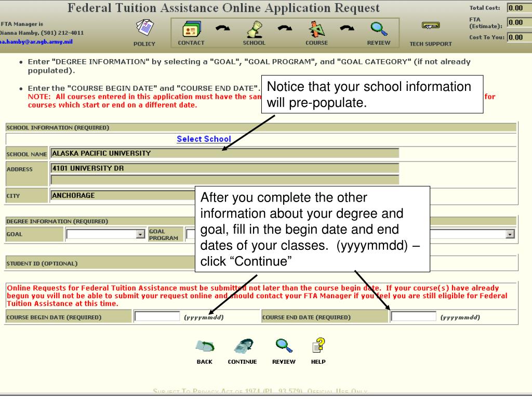532x399 pixels.
Task: Open Tech Support icon
Action: [x=431, y=25]
